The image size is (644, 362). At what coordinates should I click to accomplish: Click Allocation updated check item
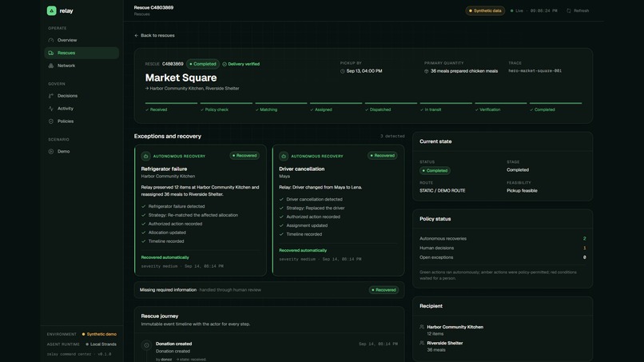click(x=164, y=233)
